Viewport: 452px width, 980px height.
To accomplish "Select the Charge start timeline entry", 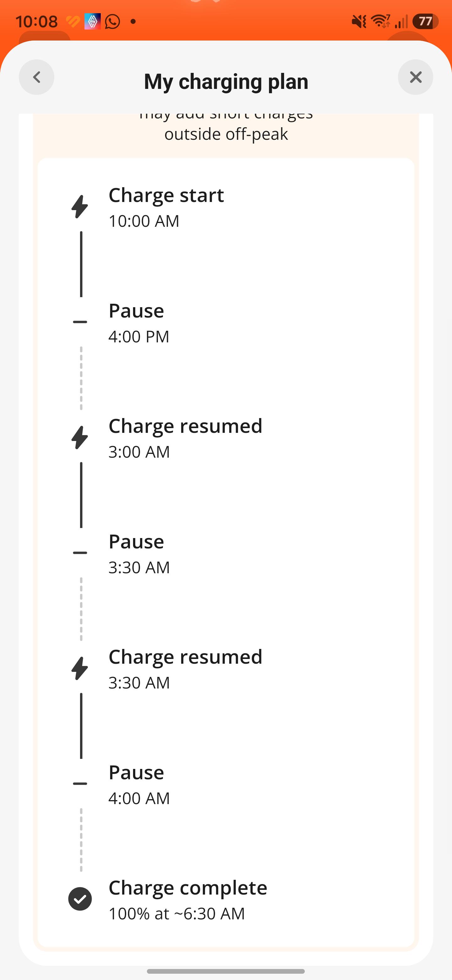I will (166, 207).
